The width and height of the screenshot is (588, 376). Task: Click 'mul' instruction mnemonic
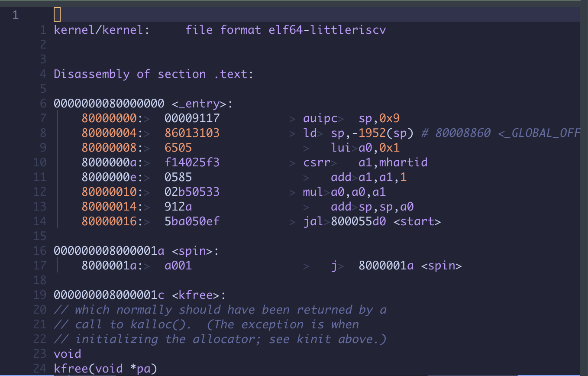(x=313, y=192)
